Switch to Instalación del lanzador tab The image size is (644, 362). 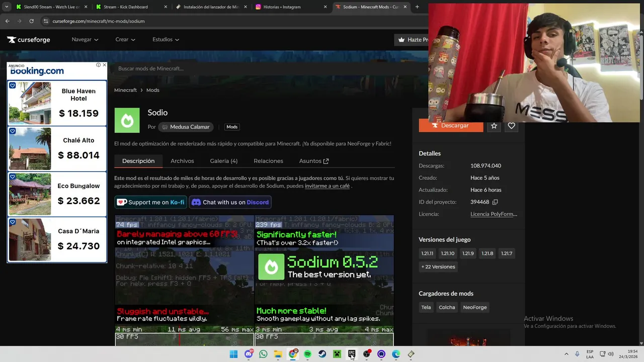210,7
